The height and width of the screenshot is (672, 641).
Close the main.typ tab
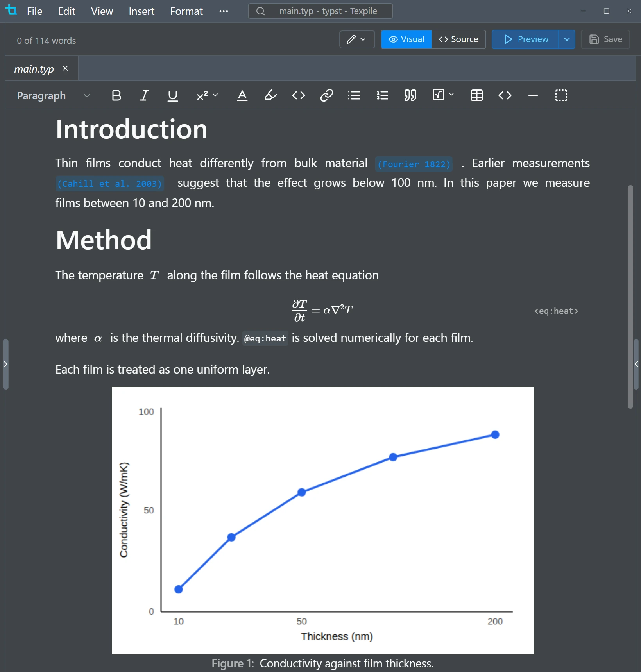(x=65, y=68)
